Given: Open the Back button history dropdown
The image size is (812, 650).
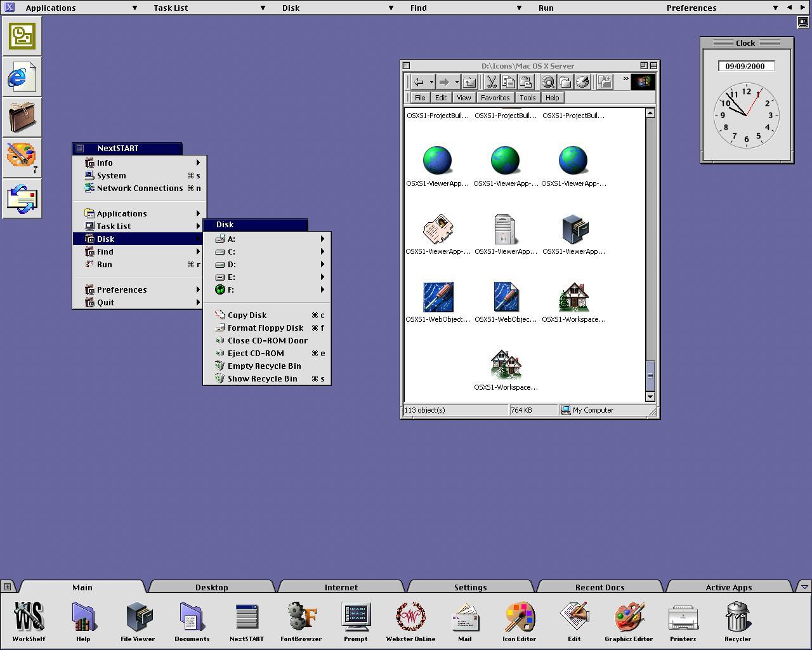Looking at the screenshot, I should [x=431, y=82].
